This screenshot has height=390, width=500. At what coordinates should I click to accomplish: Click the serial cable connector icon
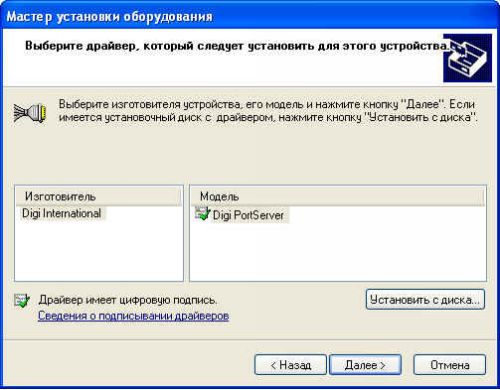[30, 113]
